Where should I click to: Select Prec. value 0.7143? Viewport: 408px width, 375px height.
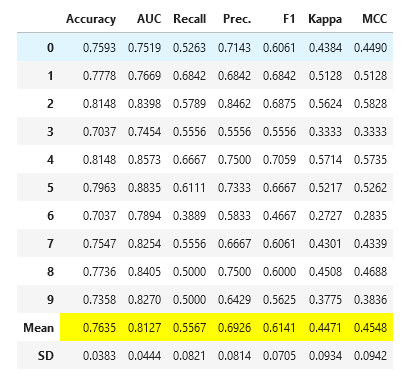(x=234, y=48)
